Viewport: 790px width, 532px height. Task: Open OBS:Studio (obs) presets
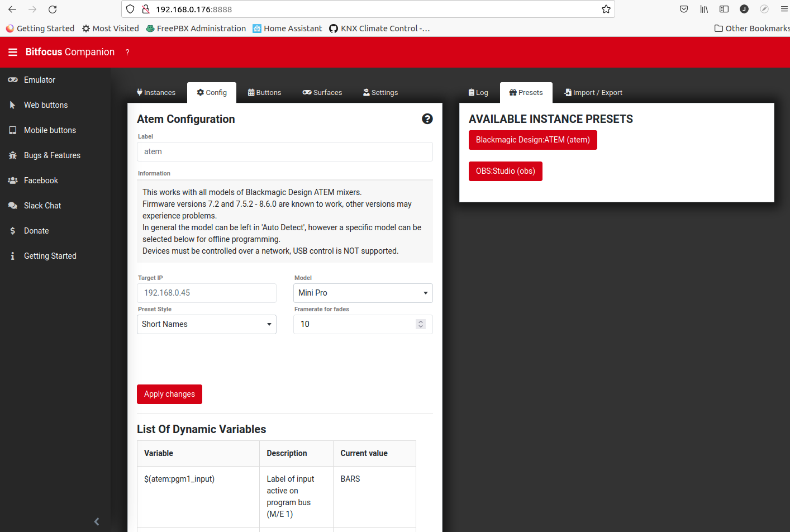pos(506,171)
